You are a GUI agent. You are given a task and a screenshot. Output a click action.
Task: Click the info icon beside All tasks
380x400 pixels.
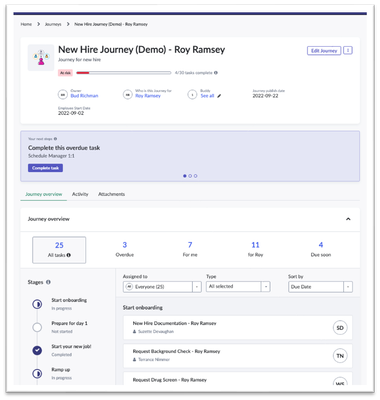68,255
